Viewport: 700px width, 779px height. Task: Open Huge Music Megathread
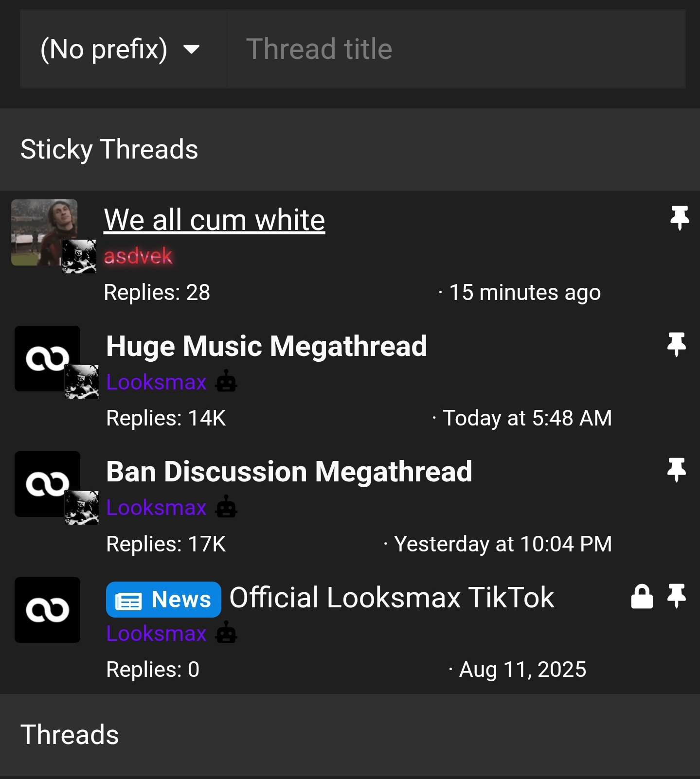click(267, 346)
